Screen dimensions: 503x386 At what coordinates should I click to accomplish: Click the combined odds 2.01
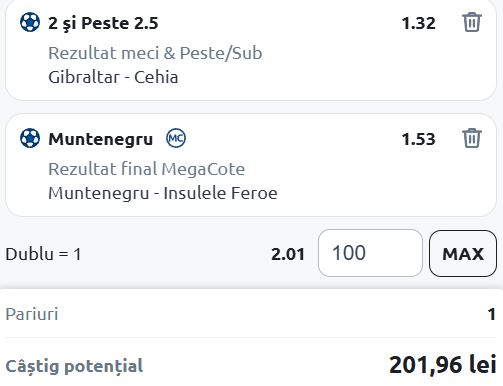[x=288, y=254]
